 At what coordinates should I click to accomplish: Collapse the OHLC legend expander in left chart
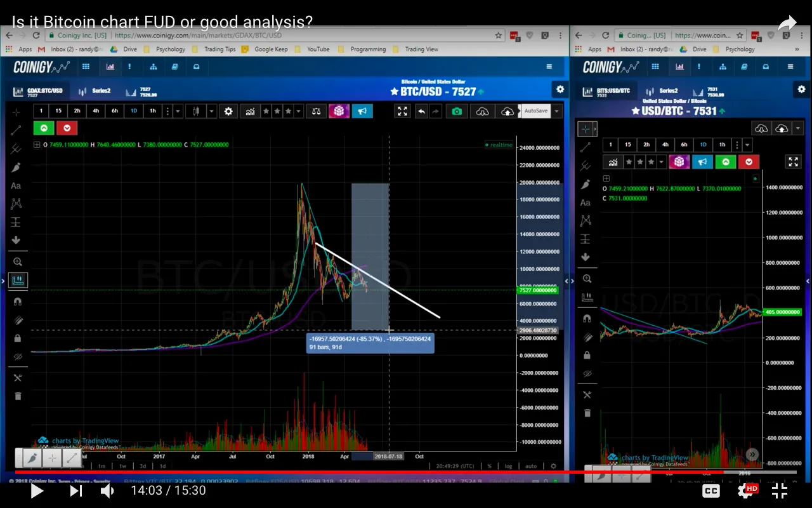point(36,145)
